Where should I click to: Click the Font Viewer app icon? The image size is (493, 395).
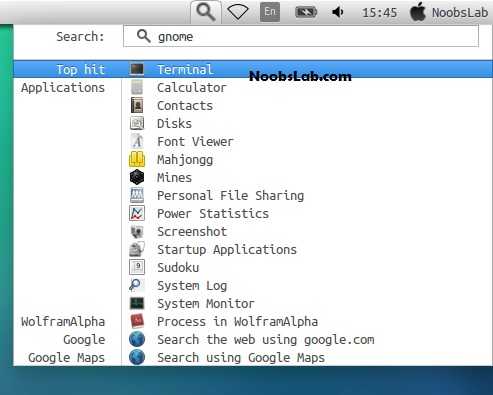coord(137,141)
